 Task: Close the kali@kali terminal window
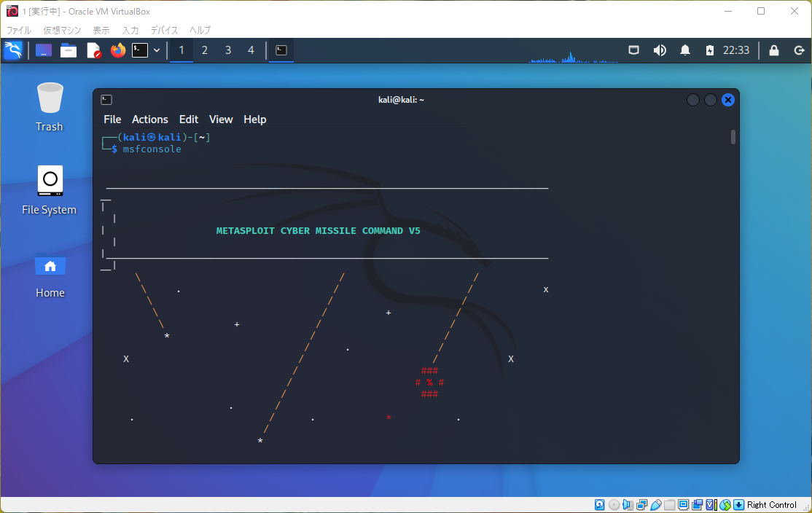pyautogui.click(x=728, y=100)
